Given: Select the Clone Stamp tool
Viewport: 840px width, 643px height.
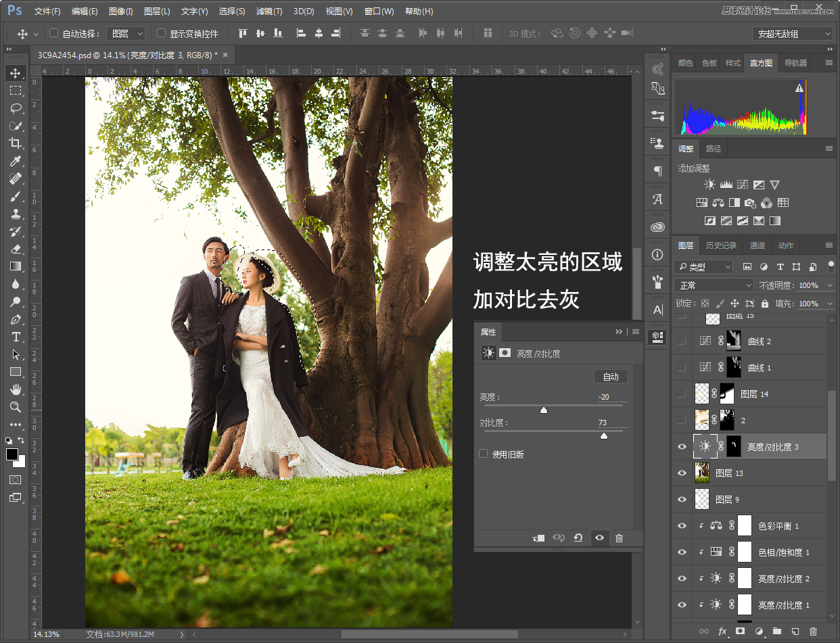Looking at the screenshot, I should pyautogui.click(x=15, y=214).
